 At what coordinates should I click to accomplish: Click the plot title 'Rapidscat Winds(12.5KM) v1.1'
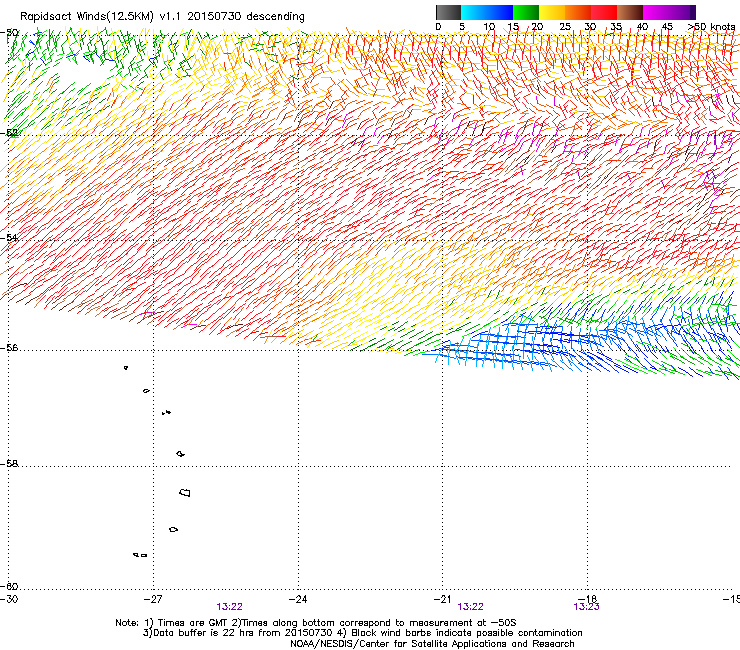(101, 16)
